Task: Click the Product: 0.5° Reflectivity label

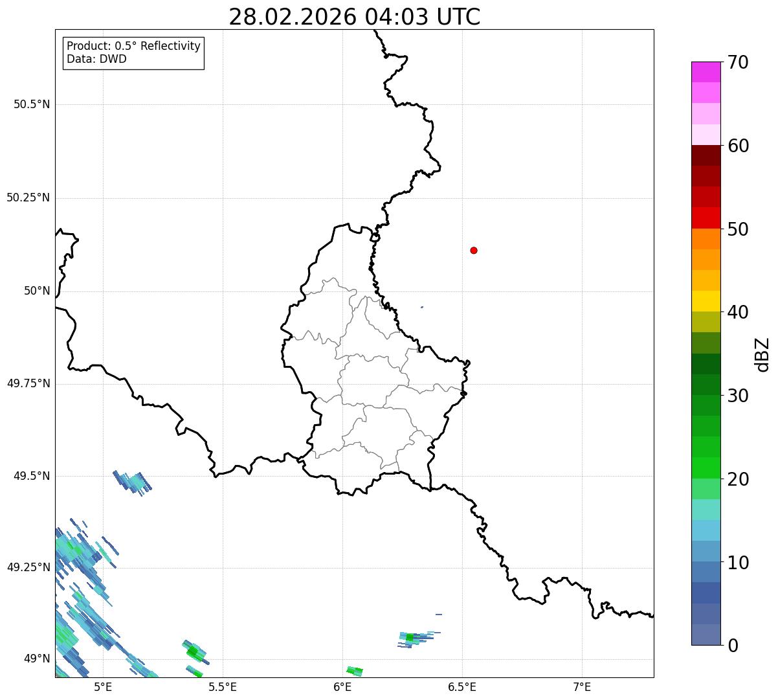Action: pyautogui.click(x=134, y=47)
